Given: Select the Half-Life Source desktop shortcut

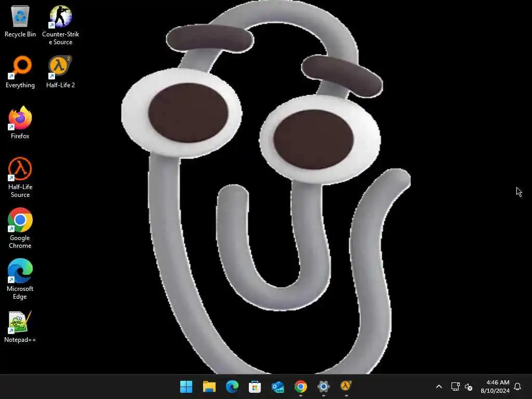Looking at the screenshot, I should pos(20,178).
